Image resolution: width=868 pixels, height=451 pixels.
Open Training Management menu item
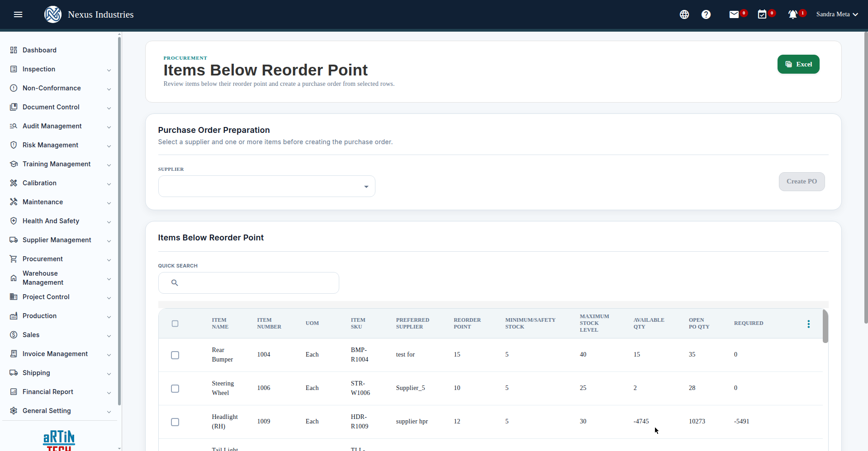click(x=57, y=164)
